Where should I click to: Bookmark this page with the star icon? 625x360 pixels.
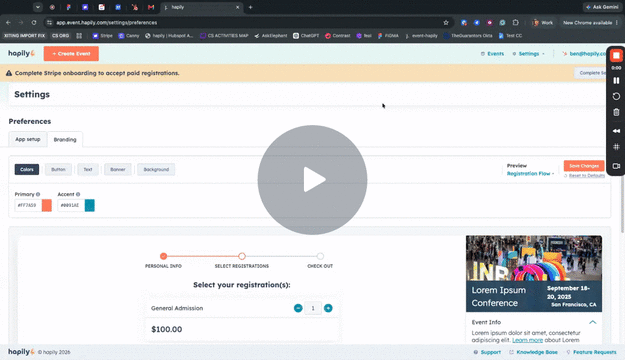[446, 23]
